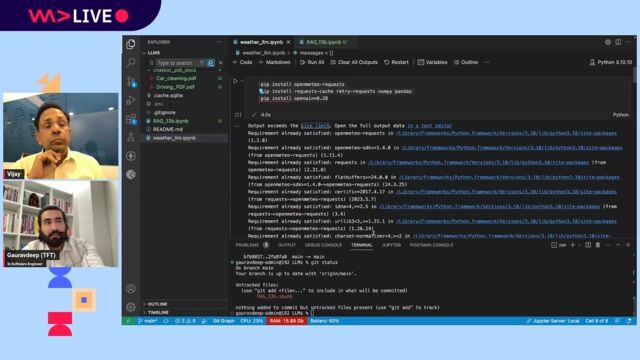This screenshot has width=640, height=360.
Task: Open Driving_PDF.pdf in explorer
Action: pyautogui.click(x=175, y=87)
